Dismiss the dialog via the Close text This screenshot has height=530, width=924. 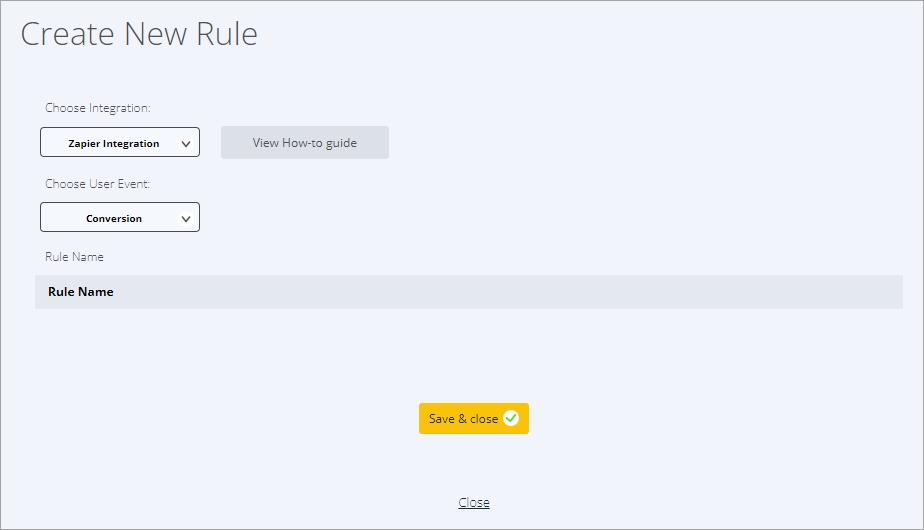click(x=474, y=502)
